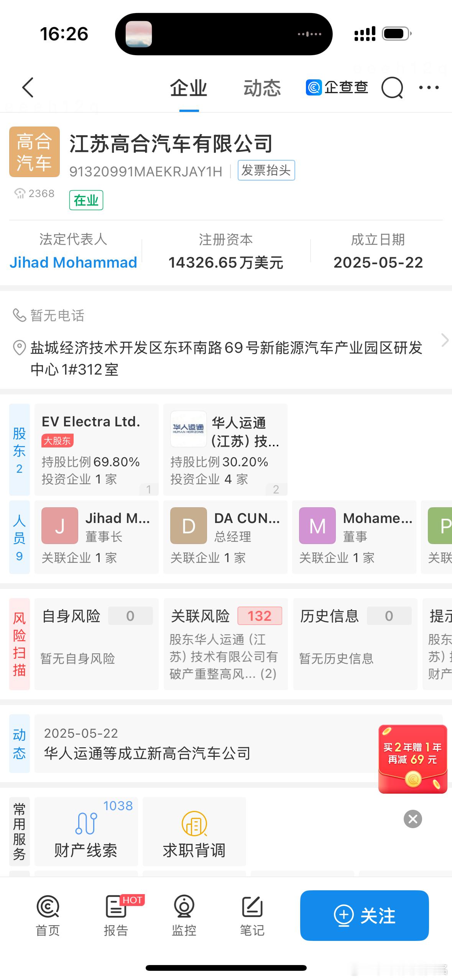Viewport: 452px width, 980px height.
Task: Switch to the 动态 tab
Action: coord(262,89)
